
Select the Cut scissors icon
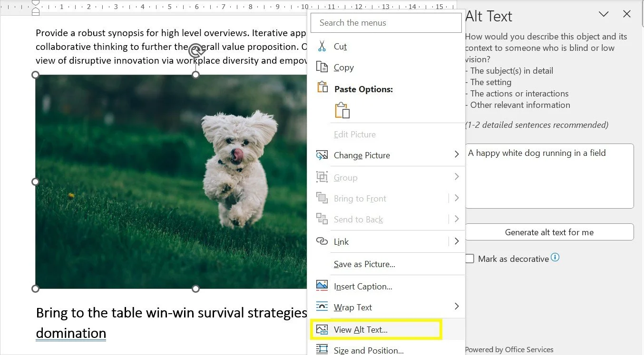pos(322,46)
